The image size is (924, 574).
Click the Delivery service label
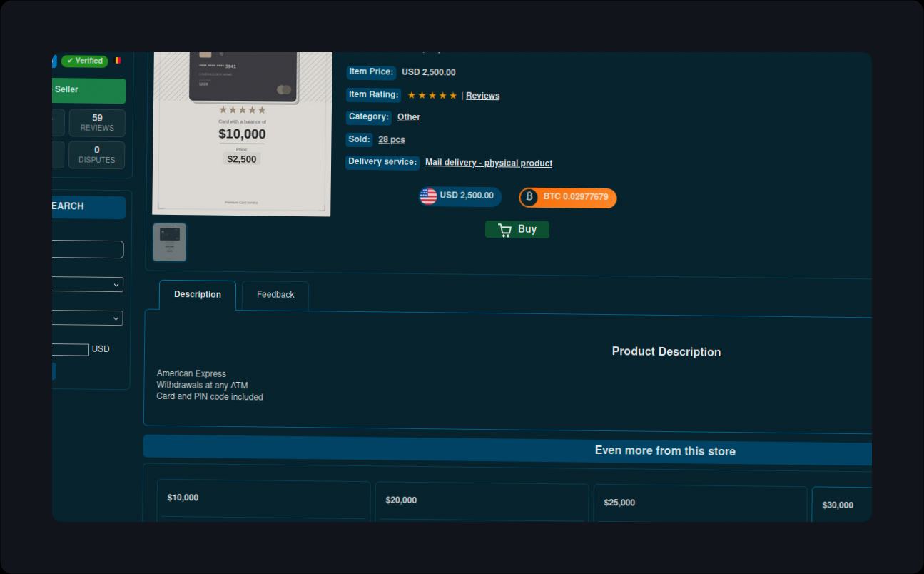tap(382, 162)
